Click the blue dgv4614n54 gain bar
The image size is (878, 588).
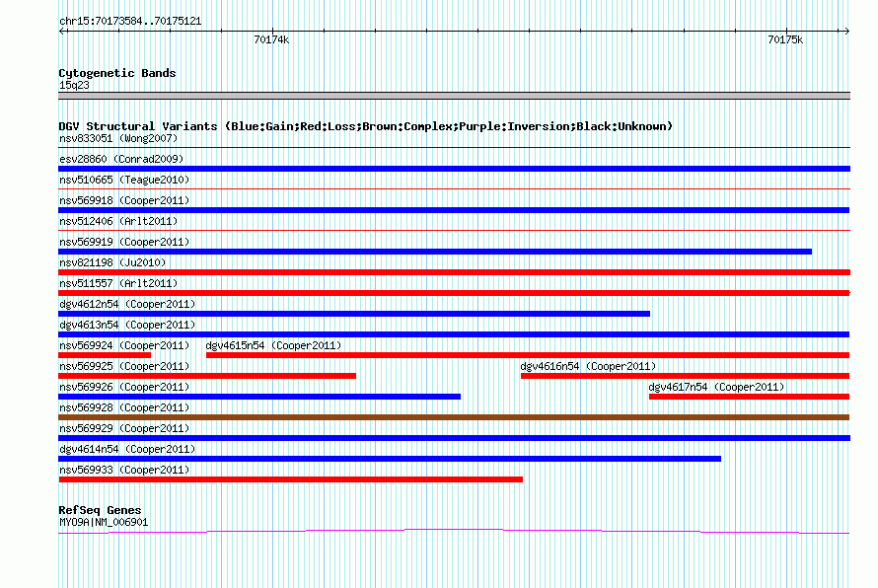[390, 459]
